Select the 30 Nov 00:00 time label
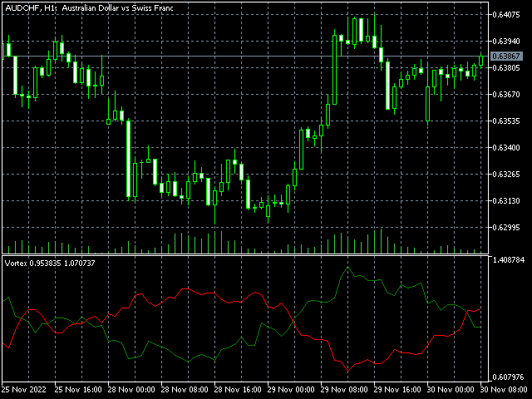This screenshot has height=399, width=532. (x=452, y=389)
